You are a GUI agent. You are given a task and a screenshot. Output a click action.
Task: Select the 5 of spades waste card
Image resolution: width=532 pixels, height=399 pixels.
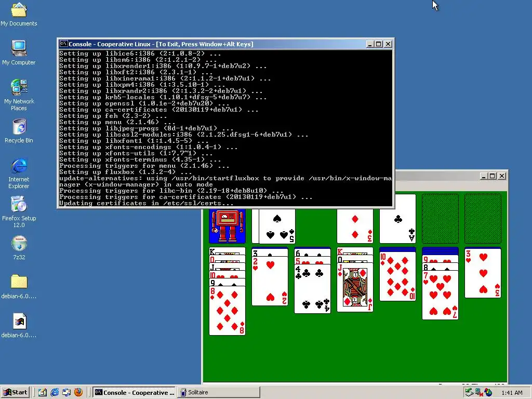(277, 225)
